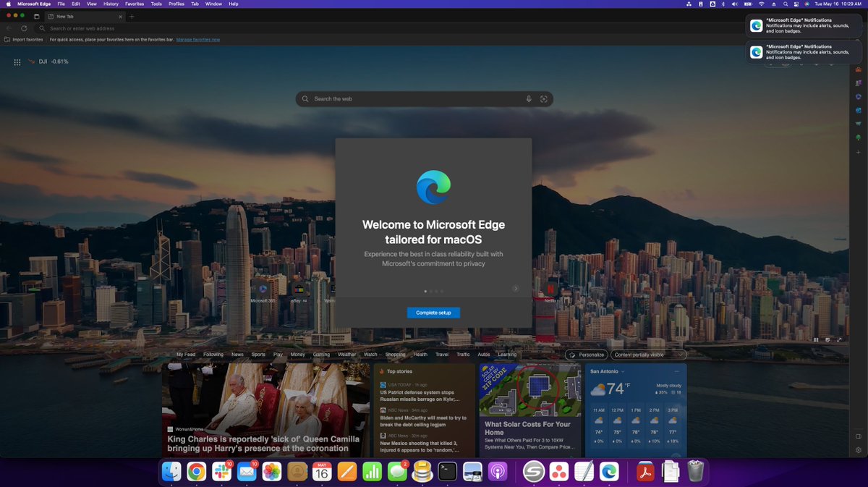Click the Complete setup button
868x487 pixels.
coord(433,313)
